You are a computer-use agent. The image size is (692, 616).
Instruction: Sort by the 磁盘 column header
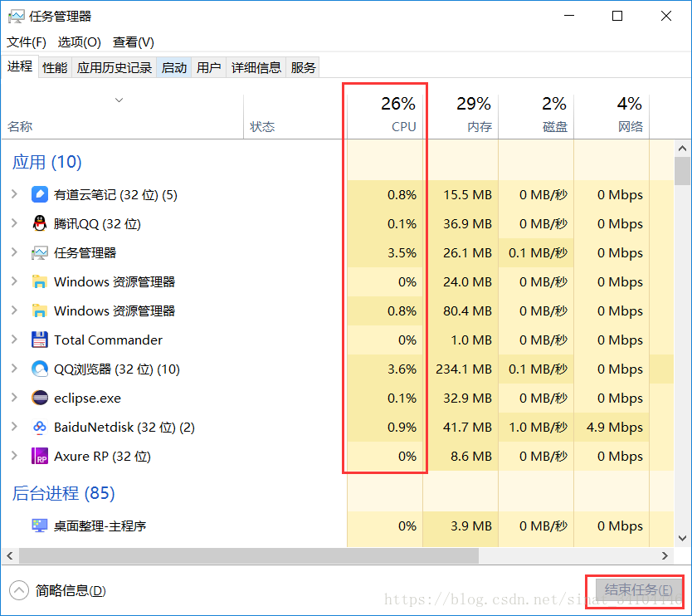[x=536, y=116]
